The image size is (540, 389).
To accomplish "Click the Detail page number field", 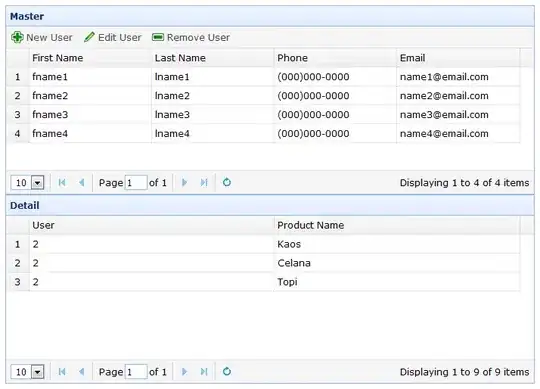I will click(x=136, y=372).
